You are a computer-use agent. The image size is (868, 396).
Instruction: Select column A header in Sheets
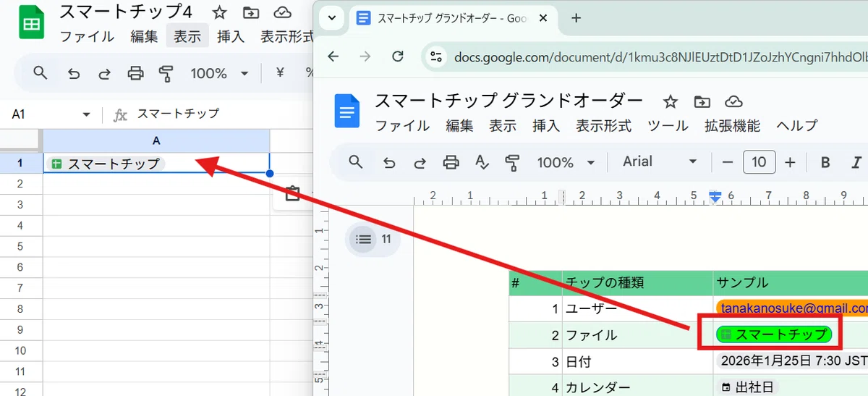pyautogui.click(x=156, y=140)
